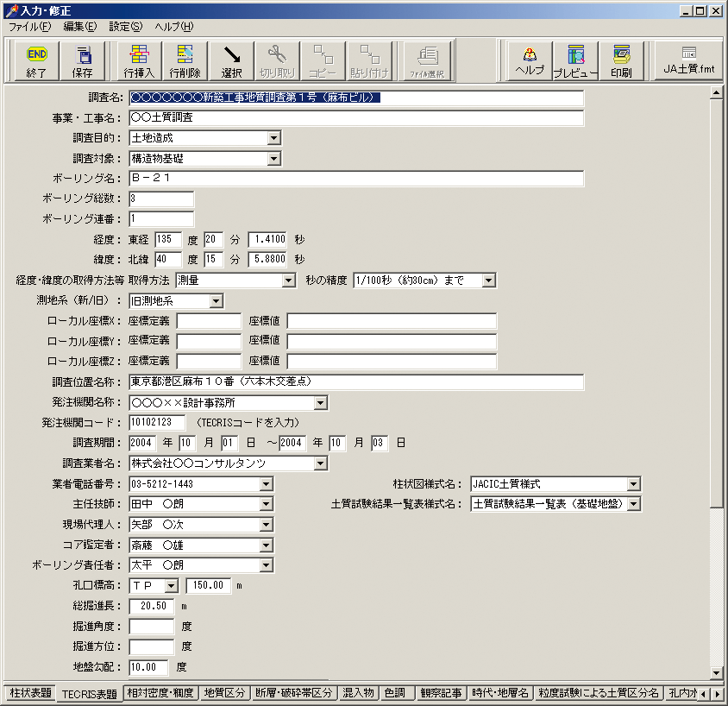Click the 地盤勾配 field 10.00
Viewport: 728px width, 706px height.
click(148, 667)
